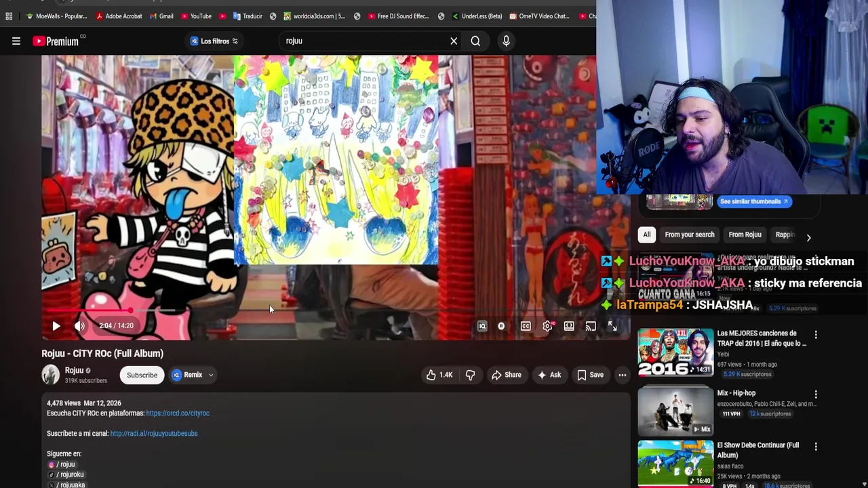Click See similar thumbnails button
Image resolution: width=868 pixels, height=488 pixels.
754,201
